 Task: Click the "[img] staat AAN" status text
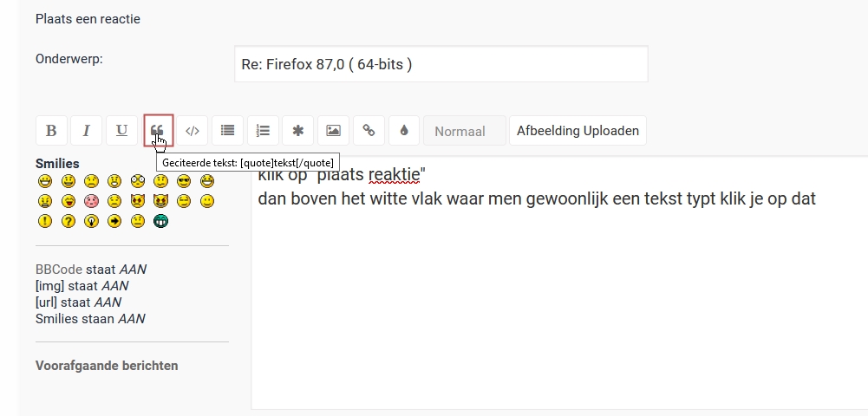click(82, 286)
